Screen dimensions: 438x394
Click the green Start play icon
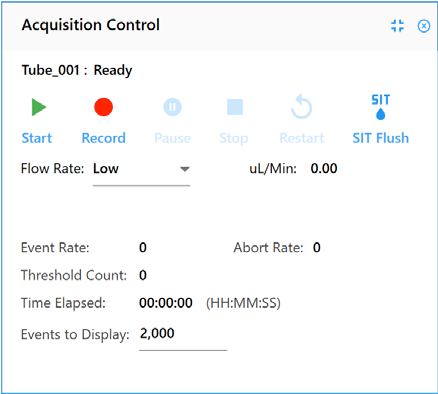coord(39,107)
